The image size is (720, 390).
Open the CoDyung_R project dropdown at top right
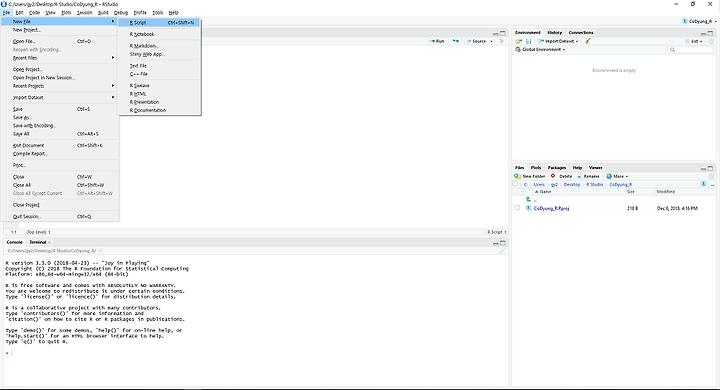click(x=700, y=21)
